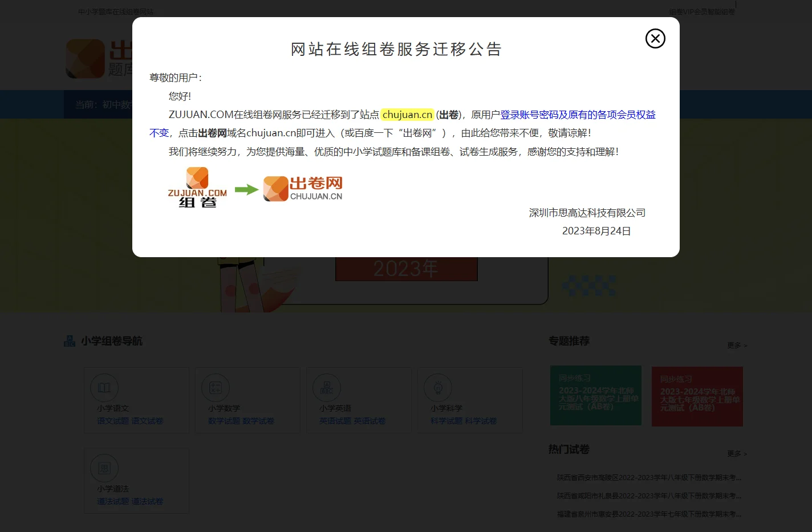Click the 小学语文 book icon
Image resolution: width=812 pixels, height=532 pixels.
[104, 388]
